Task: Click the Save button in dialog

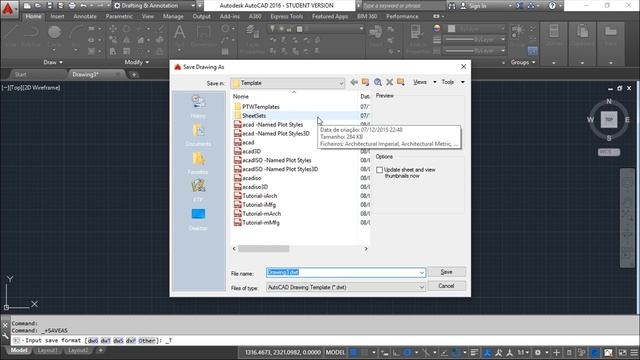Action: 447,272
